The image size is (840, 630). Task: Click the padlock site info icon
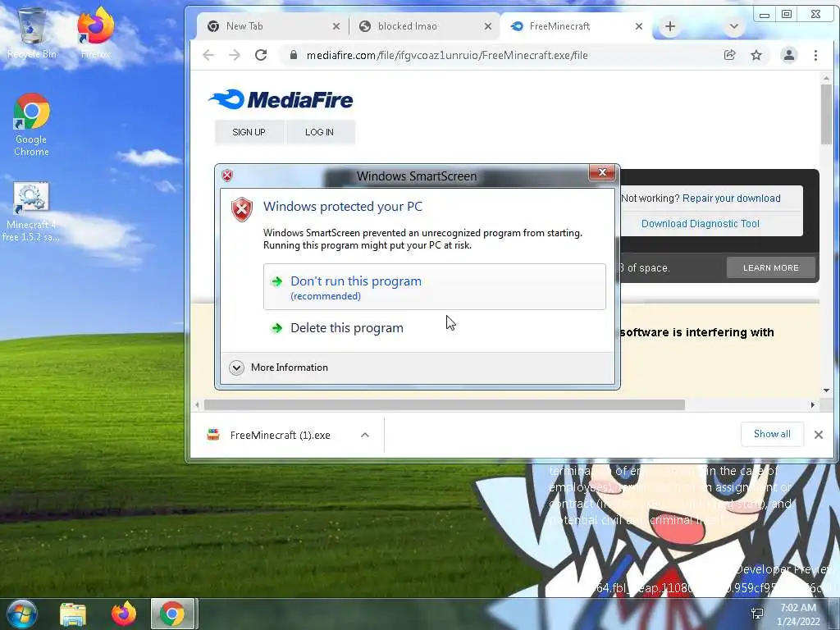tap(293, 55)
